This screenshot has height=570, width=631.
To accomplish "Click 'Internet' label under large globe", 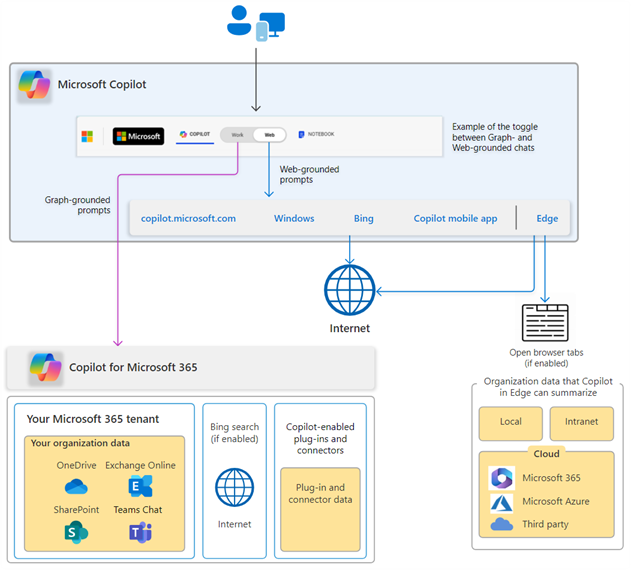I will coord(350,328).
